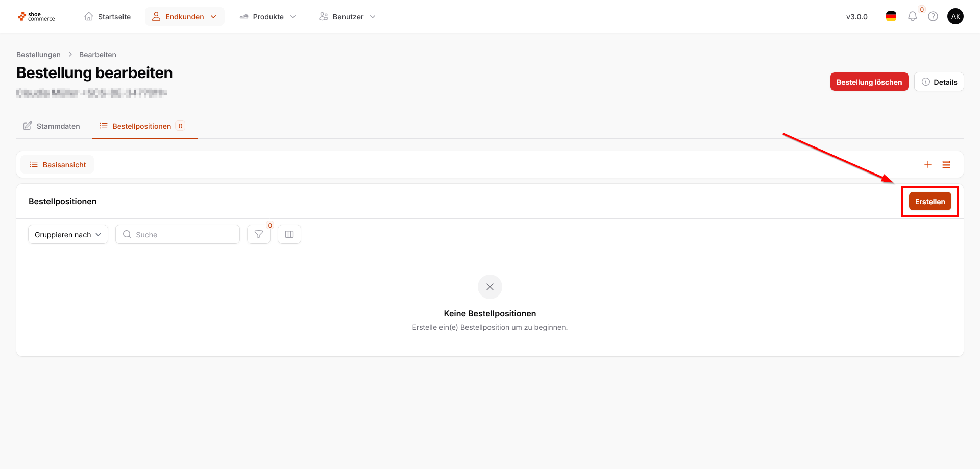Select the Basisansicht view
The height and width of the screenshot is (469, 980).
coord(57,164)
